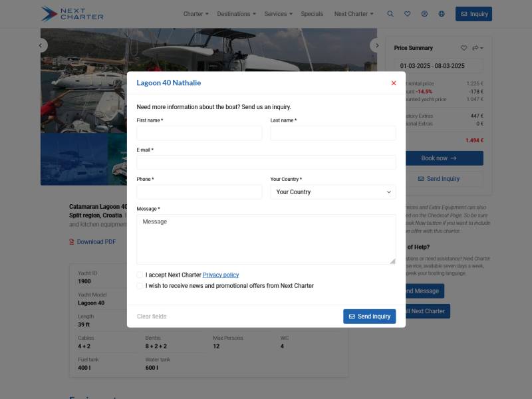
Task: Go to Specials in the navbar
Action: click(312, 14)
